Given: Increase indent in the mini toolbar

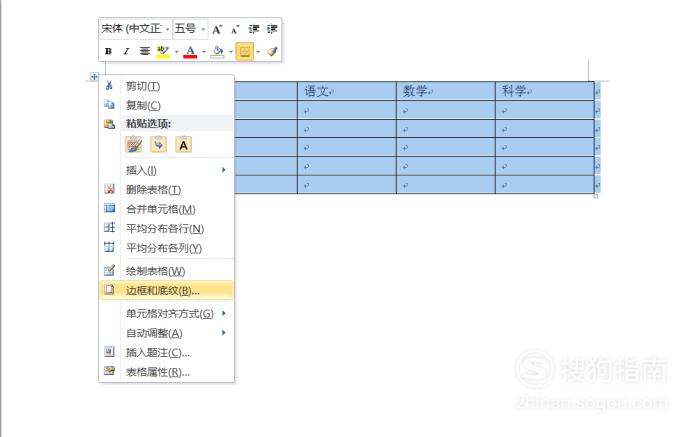Looking at the screenshot, I should pos(271,29).
